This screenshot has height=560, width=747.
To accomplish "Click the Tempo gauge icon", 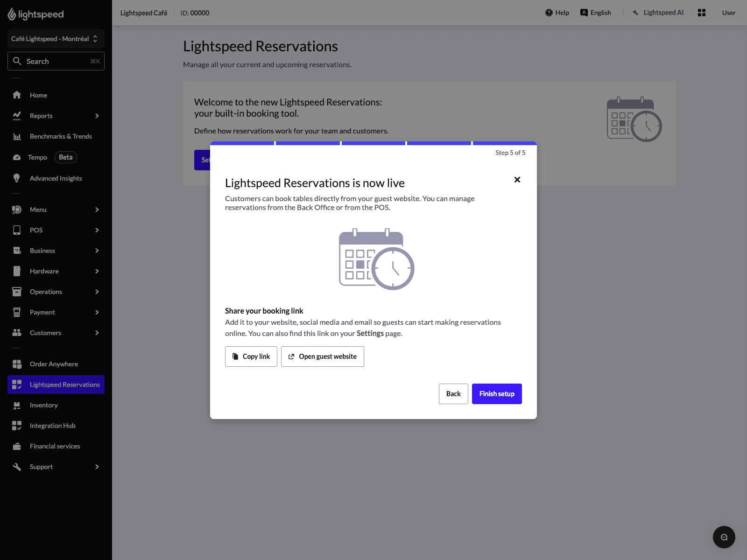I will (x=17, y=157).
